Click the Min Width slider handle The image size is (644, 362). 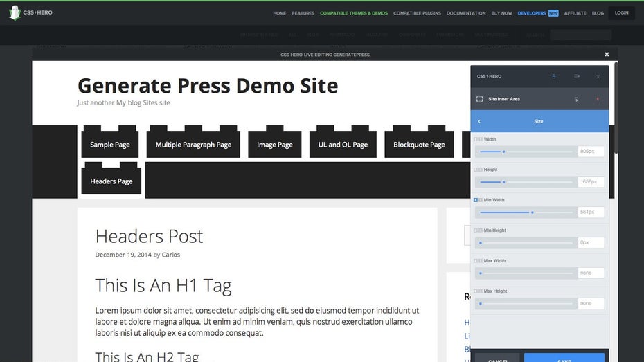click(532, 212)
